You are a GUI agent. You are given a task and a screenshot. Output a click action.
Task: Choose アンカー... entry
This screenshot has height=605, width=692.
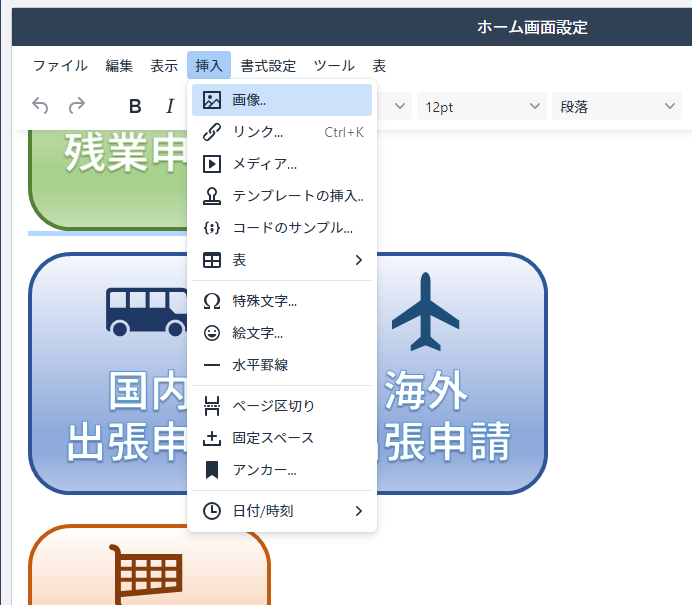coord(282,470)
